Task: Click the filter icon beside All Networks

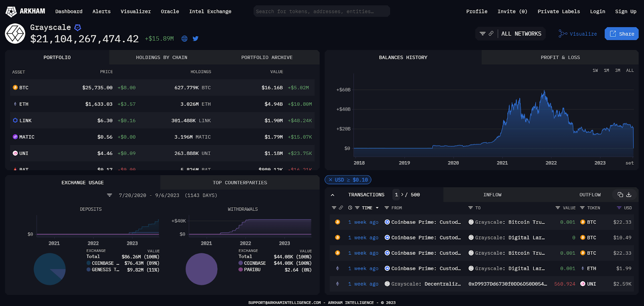Action: pyautogui.click(x=483, y=34)
